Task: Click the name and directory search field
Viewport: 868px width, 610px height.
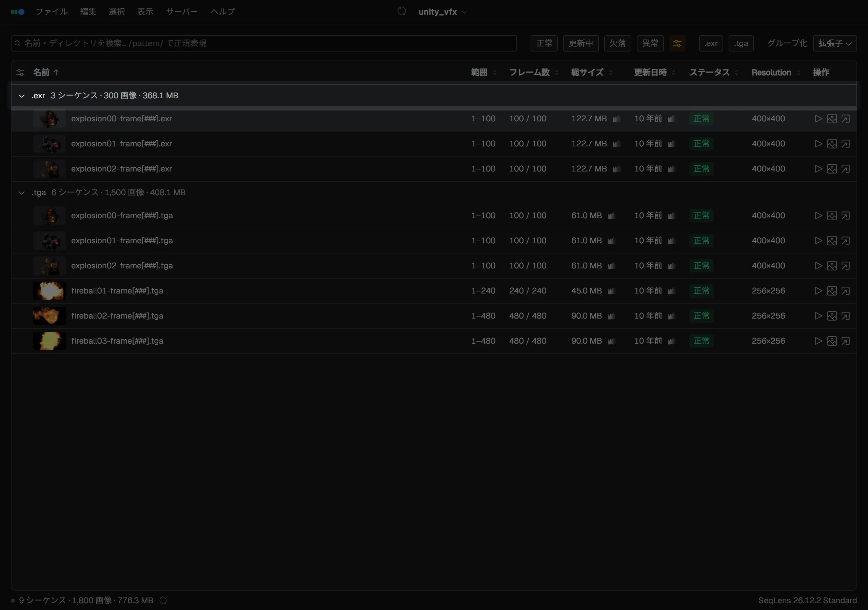Action: [264, 43]
